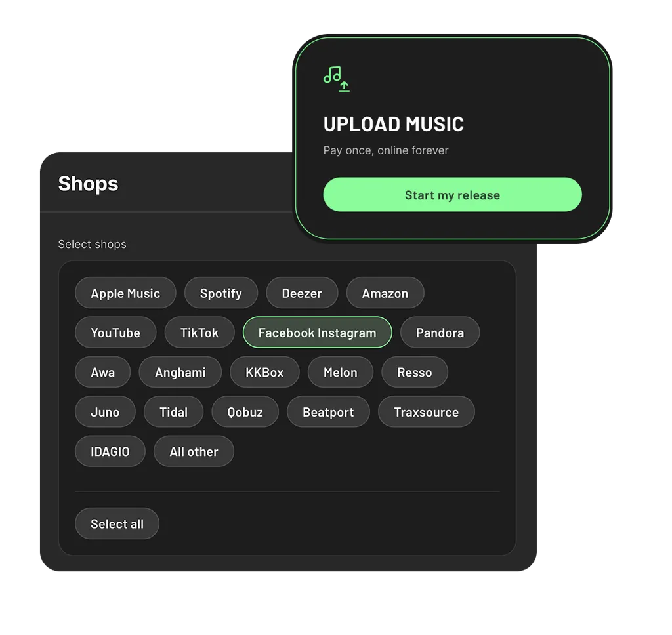Enable the Deezer shop
Viewport: 672px width, 635px height.
(x=302, y=293)
